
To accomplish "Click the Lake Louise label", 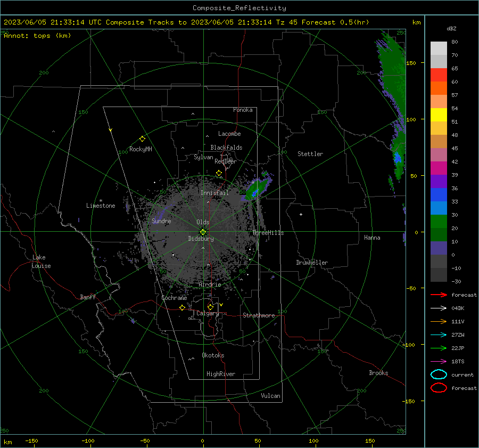I will (x=41, y=262).
